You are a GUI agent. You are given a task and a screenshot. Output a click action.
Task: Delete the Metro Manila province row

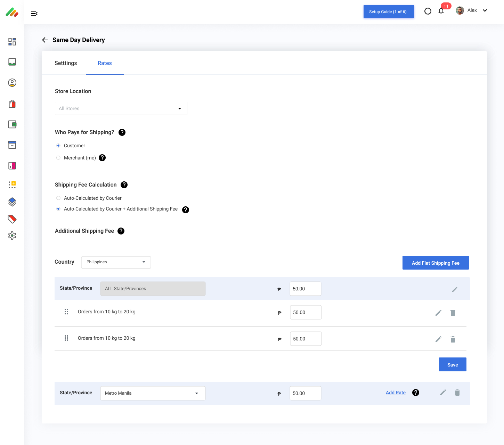(x=457, y=393)
